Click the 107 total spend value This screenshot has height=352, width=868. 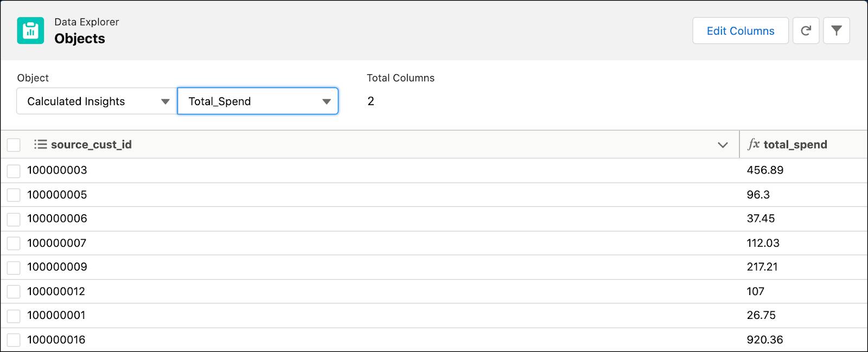coord(755,291)
